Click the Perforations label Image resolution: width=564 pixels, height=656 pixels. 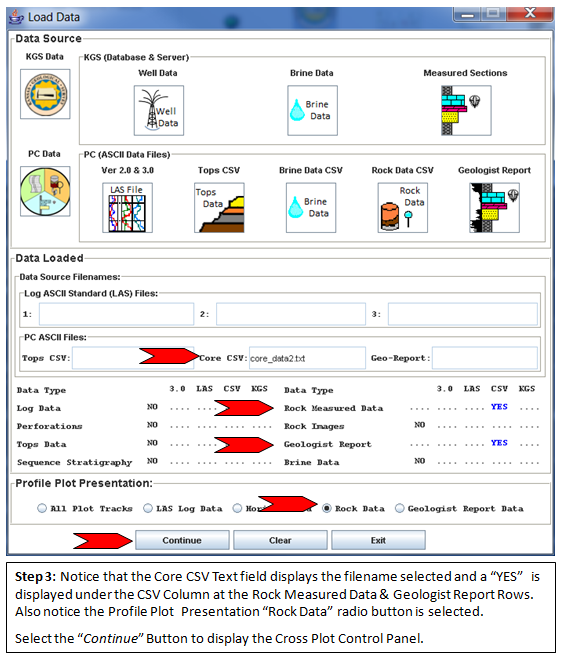pyautogui.click(x=49, y=426)
